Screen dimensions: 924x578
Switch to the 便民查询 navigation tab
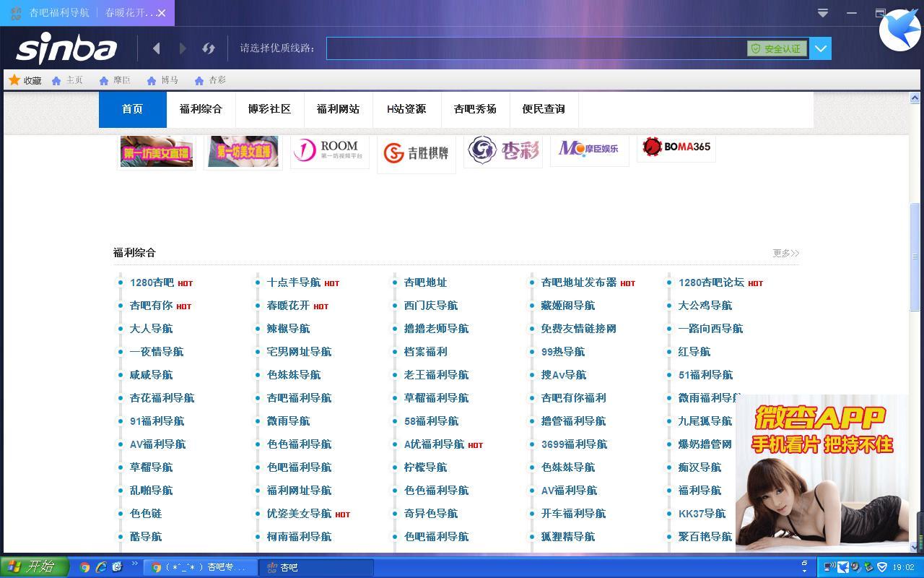543,109
